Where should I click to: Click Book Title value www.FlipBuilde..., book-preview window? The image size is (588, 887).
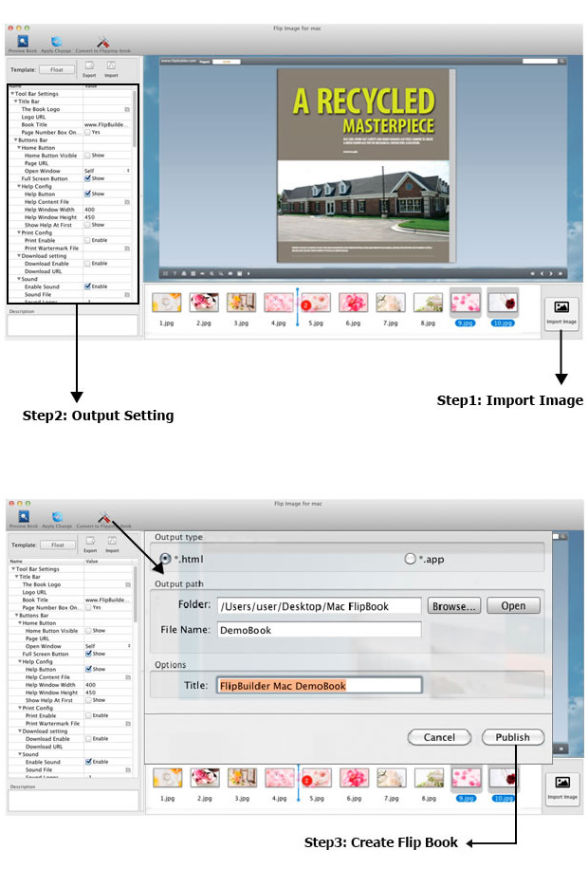point(107,124)
